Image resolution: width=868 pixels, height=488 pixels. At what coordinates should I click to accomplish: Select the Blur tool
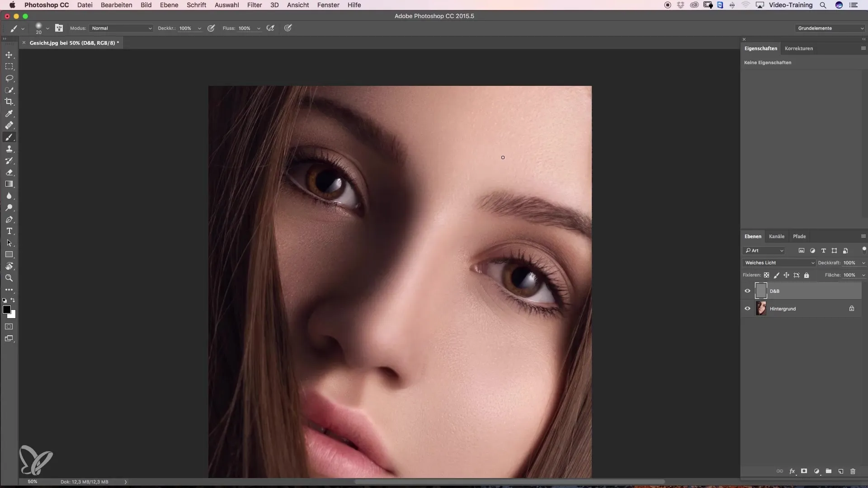pyautogui.click(x=9, y=196)
